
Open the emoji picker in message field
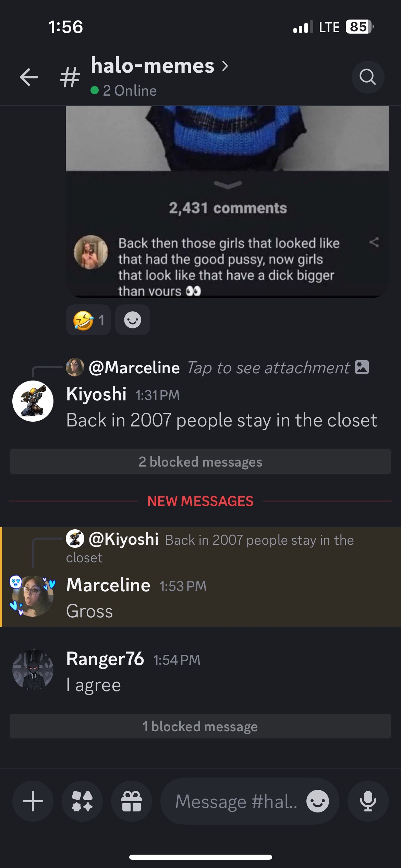point(318,801)
